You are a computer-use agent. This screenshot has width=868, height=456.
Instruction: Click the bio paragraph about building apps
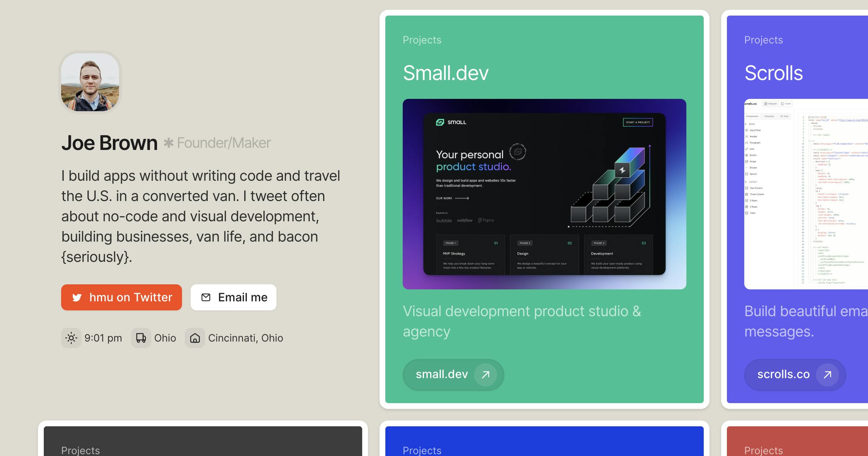200,216
